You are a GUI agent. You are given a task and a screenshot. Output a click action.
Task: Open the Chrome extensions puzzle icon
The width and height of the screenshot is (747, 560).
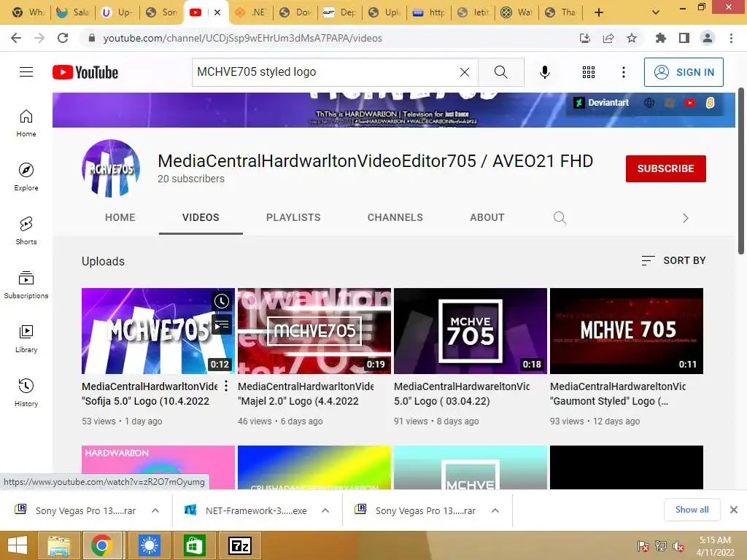(x=660, y=38)
